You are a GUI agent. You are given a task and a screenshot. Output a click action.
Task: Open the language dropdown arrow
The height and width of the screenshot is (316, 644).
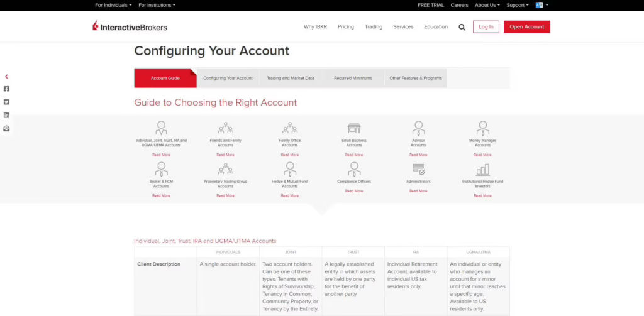click(x=547, y=5)
